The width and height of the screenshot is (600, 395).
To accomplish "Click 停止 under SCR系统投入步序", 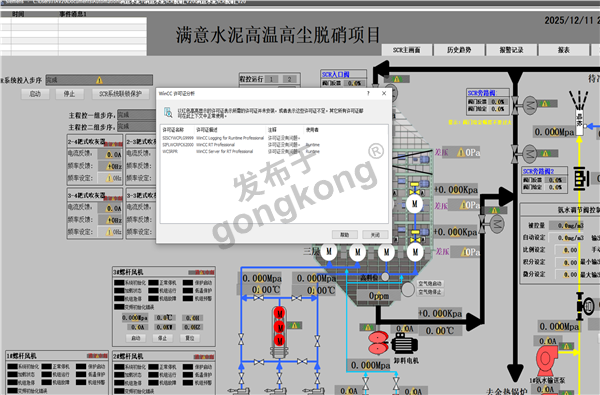I will 69,94.
